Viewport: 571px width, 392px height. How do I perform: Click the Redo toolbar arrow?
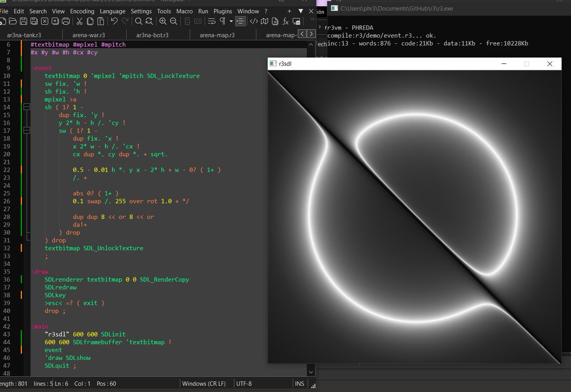[x=125, y=21]
